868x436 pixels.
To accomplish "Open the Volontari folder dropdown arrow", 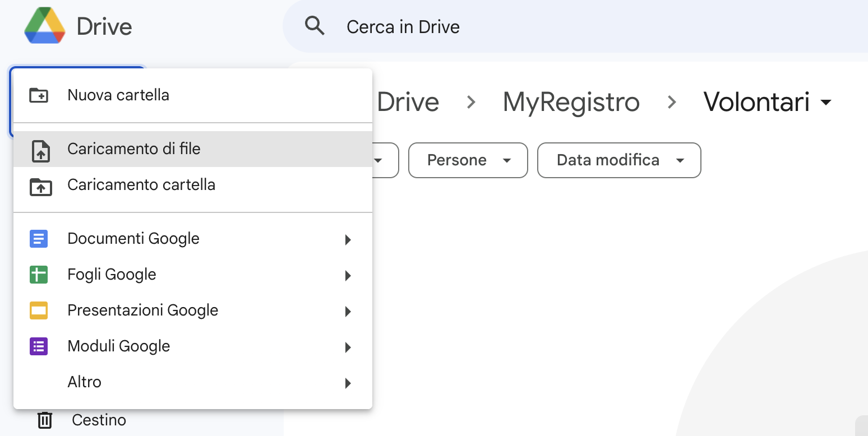I will point(825,103).
